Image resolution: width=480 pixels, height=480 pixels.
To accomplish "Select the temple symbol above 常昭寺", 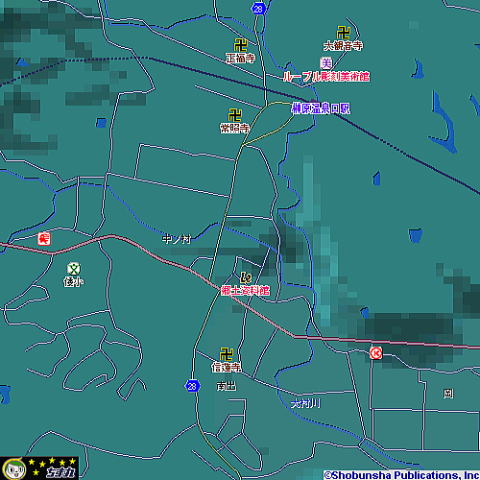I will [235, 115].
